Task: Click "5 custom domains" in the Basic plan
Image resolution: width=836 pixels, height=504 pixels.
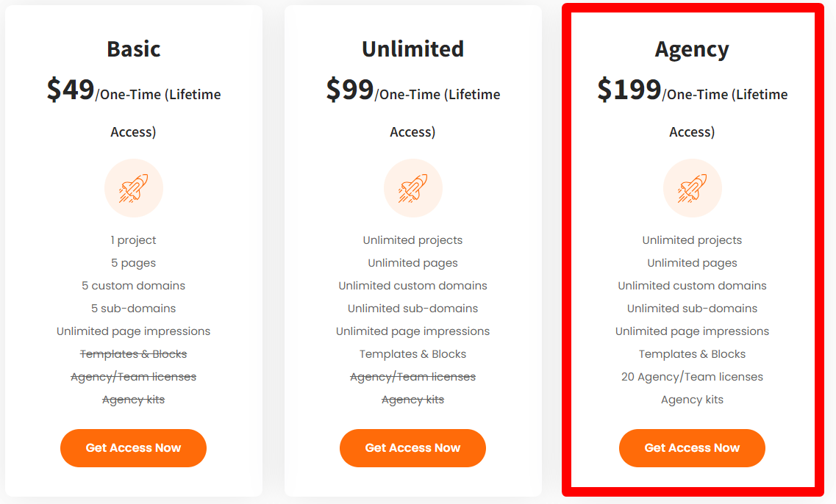Action: coord(133,286)
